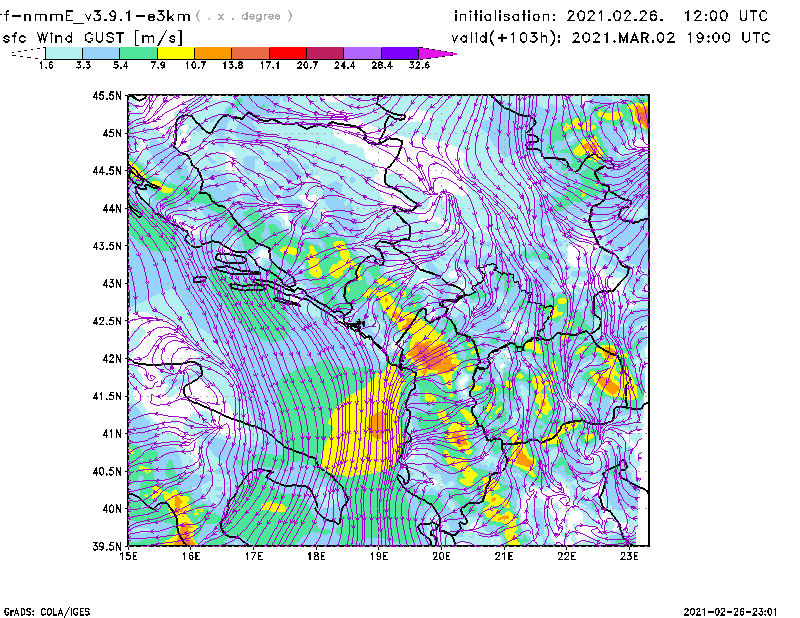Click the '22E' longitude label

point(566,556)
